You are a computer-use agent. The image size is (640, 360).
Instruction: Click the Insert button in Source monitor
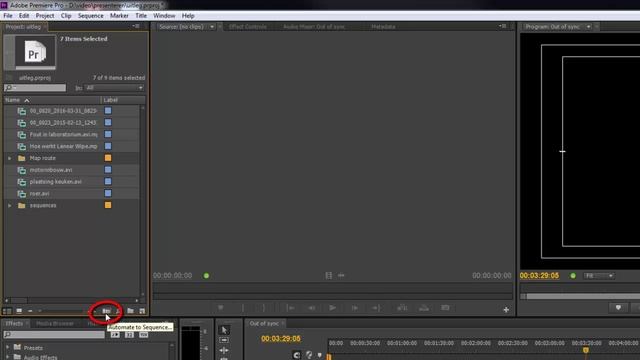pos(402,308)
